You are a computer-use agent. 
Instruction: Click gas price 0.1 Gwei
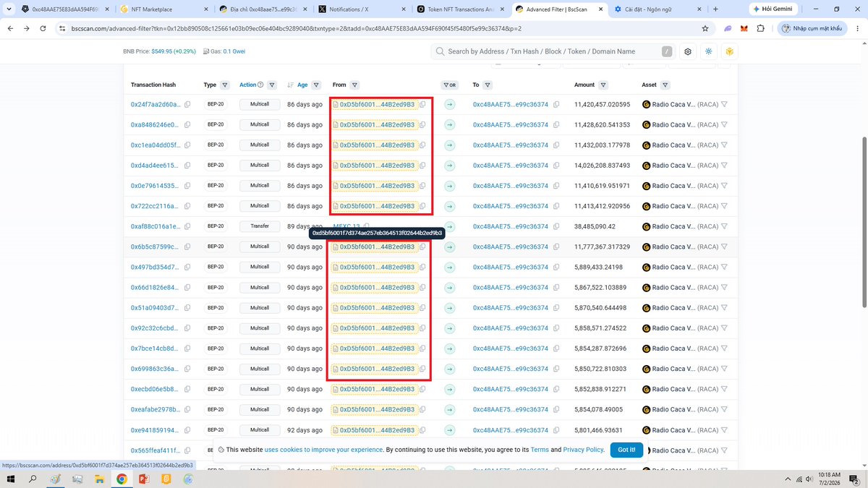(233, 52)
